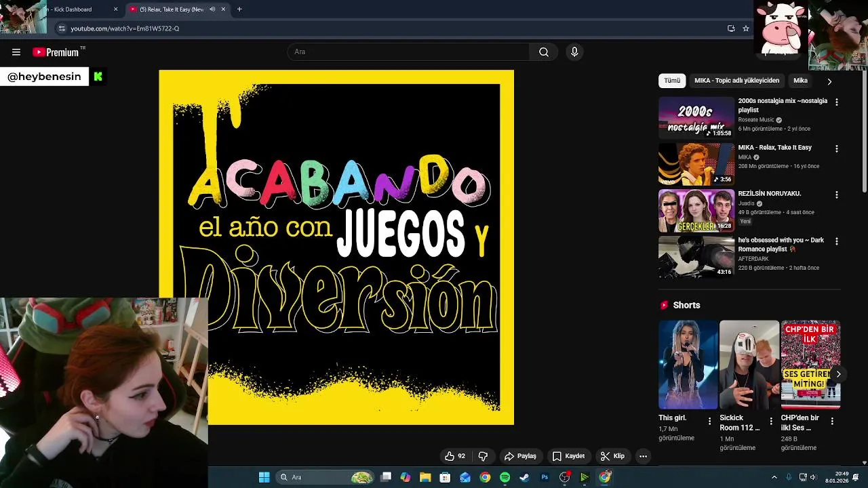The image size is (868, 488).
Task: Open Task View on taskbar
Action: 386,477
